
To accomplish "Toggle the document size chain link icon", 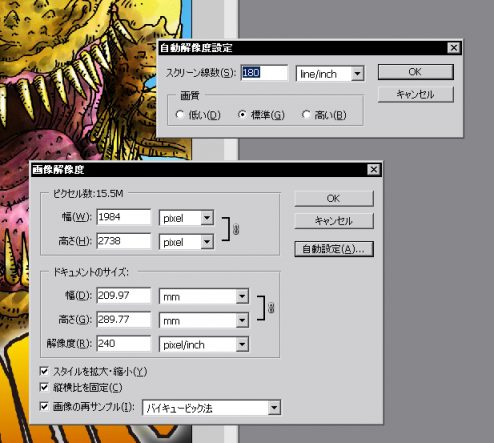I will click(x=271, y=308).
